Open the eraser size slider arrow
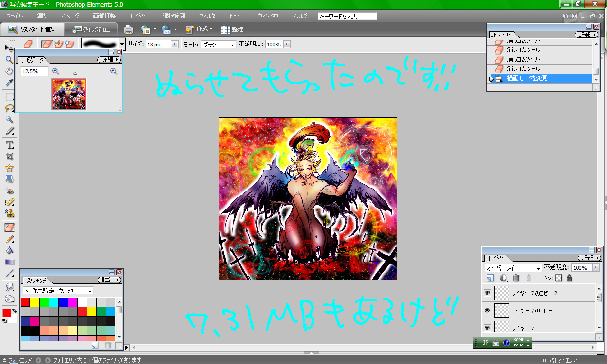Screen dimensions: 607x364 pyautogui.click(x=174, y=44)
